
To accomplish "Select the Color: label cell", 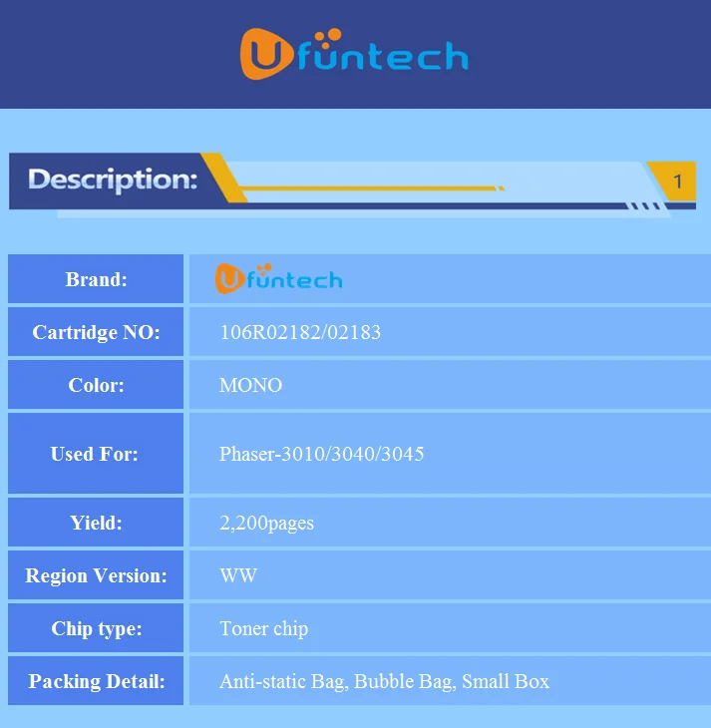I will [96, 385].
